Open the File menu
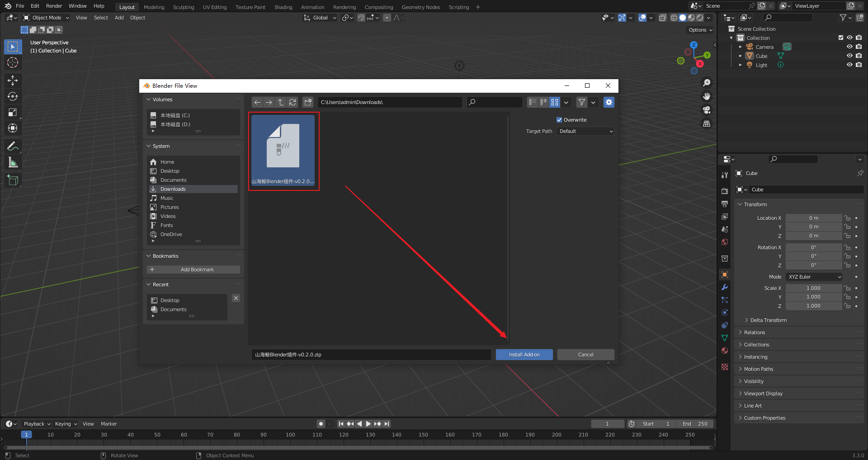868x460 pixels. coord(20,6)
